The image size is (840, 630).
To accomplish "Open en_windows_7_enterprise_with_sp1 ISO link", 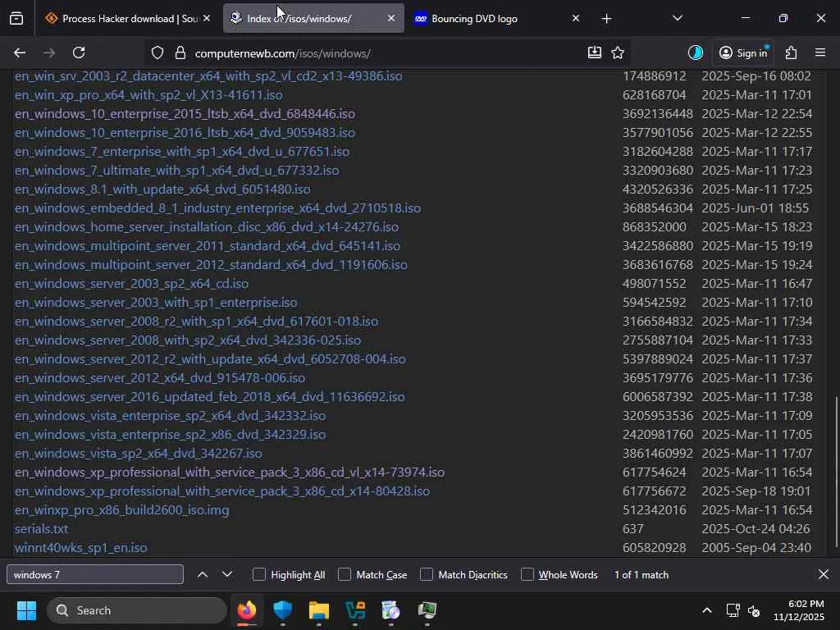I will click(x=181, y=152).
